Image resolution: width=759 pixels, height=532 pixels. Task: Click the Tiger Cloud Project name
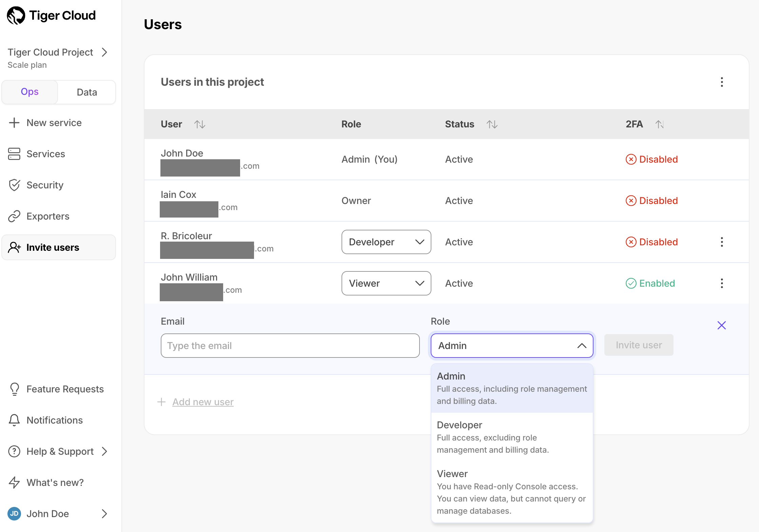tap(50, 52)
